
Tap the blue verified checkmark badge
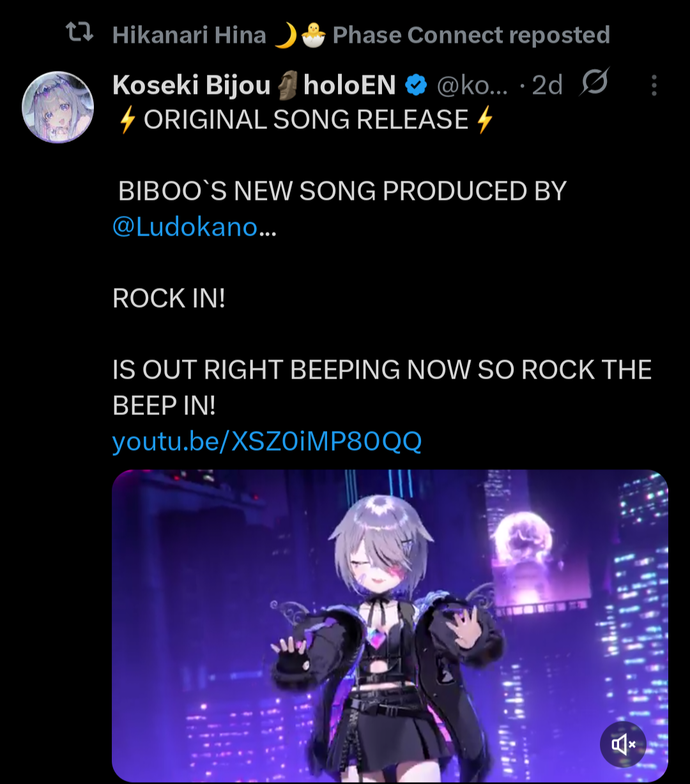tap(417, 85)
